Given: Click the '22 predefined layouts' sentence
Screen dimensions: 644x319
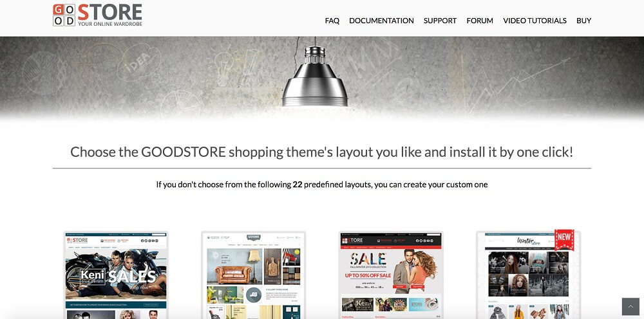Looking at the screenshot, I should point(322,185).
